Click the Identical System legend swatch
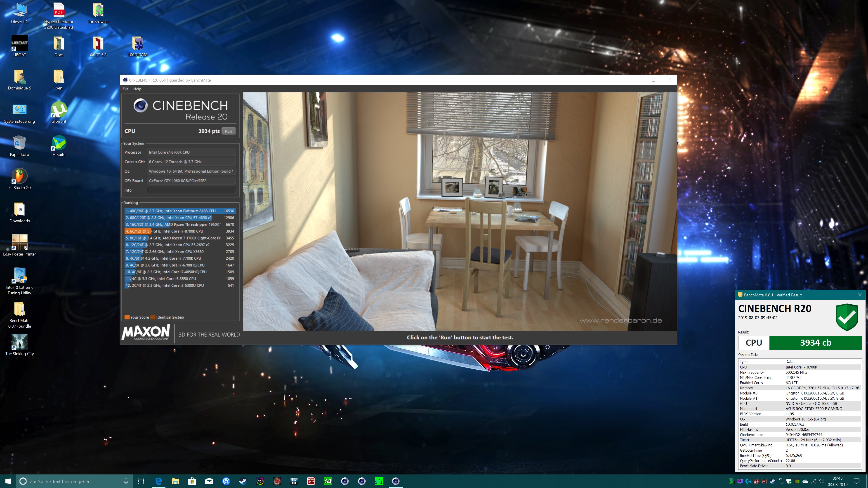Image resolution: width=868 pixels, height=488 pixels. pos(153,317)
